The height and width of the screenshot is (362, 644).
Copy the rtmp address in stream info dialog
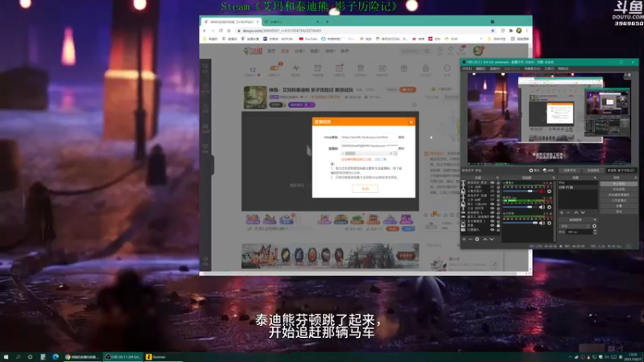point(401,137)
